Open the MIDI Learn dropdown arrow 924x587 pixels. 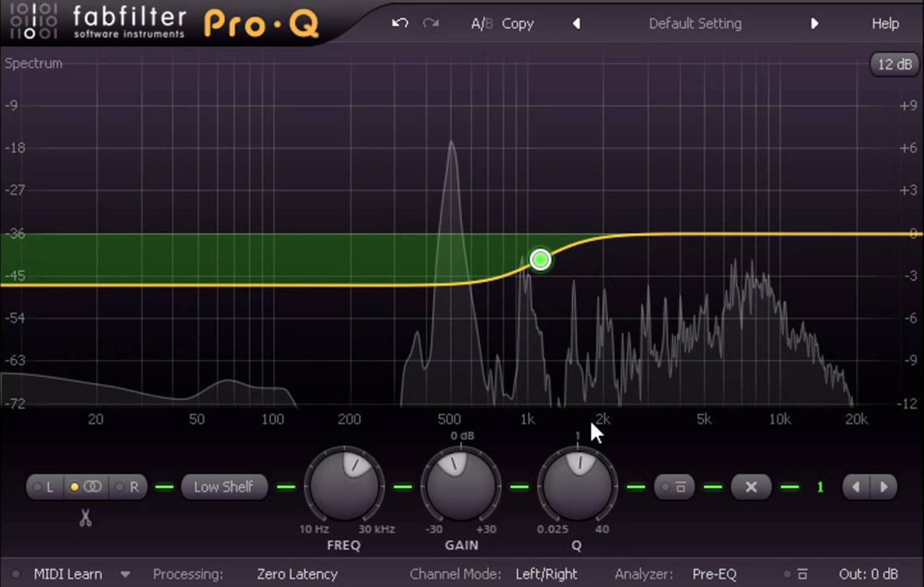coord(125,575)
